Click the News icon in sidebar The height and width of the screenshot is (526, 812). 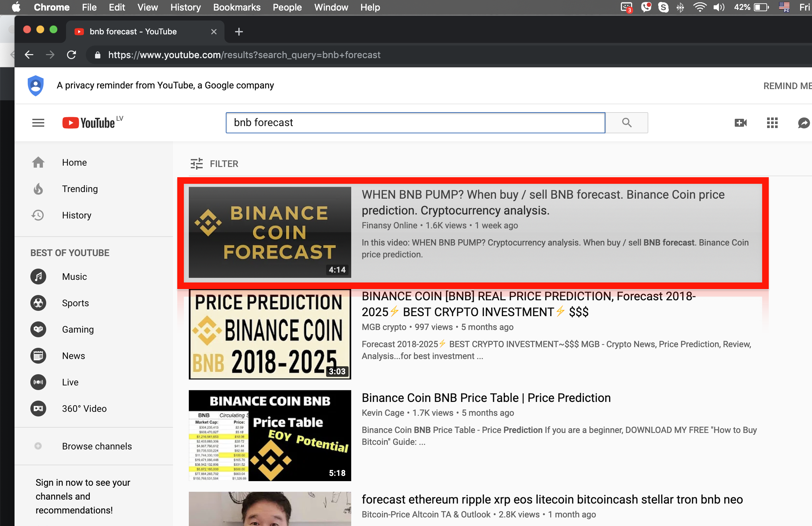tap(38, 356)
